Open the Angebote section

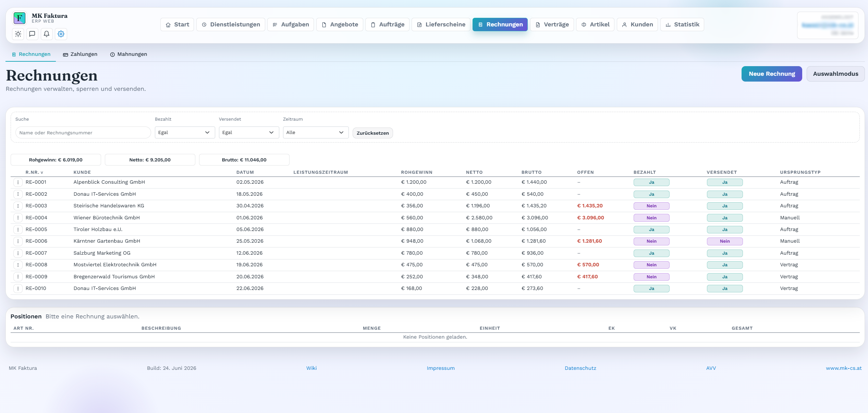pos(340,25)
